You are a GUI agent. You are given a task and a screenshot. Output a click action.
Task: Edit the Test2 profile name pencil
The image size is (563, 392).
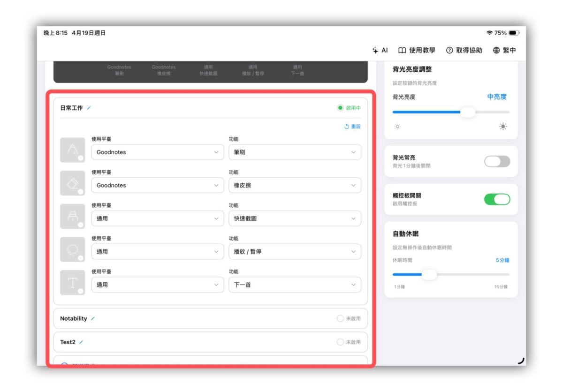pyautogui.click(x=81, y=342)
